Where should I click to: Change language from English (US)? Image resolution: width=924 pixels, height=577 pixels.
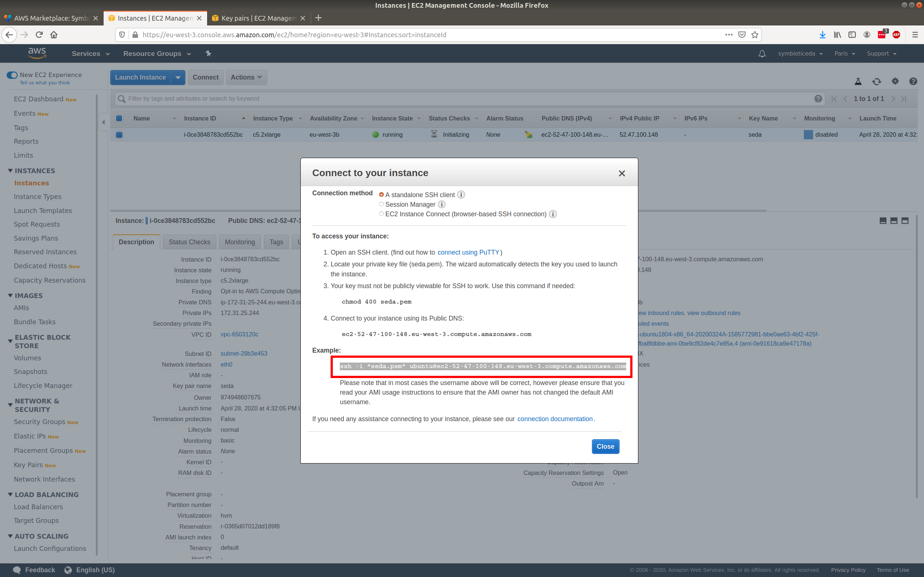90,570
